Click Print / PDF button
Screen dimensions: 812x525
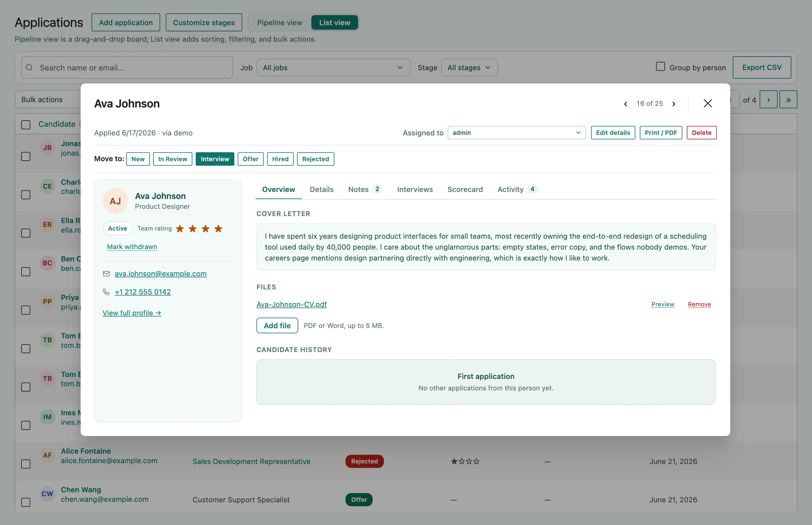click(x=661, y=133)
